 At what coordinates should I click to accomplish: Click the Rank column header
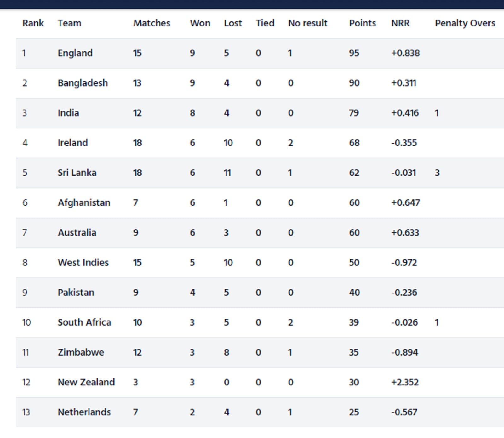pos(33,23)
